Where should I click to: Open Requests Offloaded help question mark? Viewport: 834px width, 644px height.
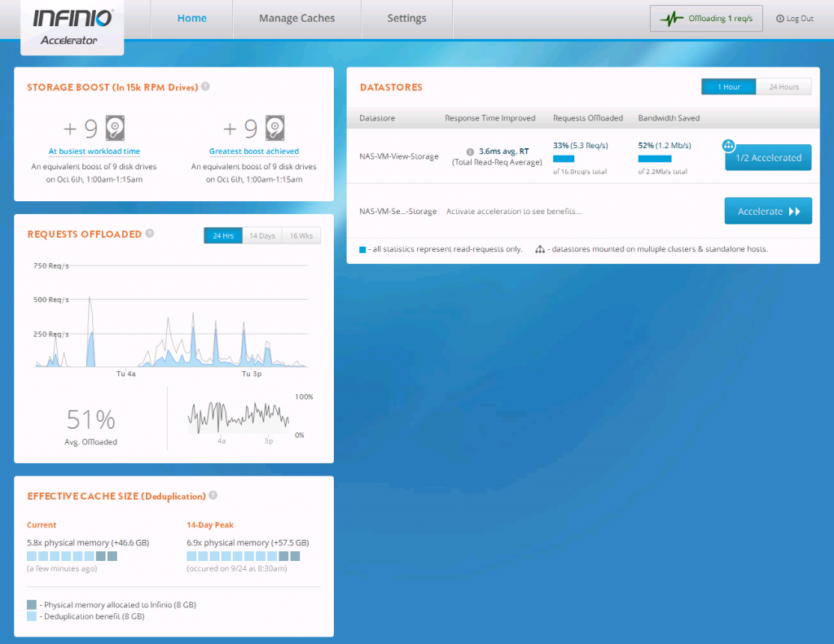point(150,233)
